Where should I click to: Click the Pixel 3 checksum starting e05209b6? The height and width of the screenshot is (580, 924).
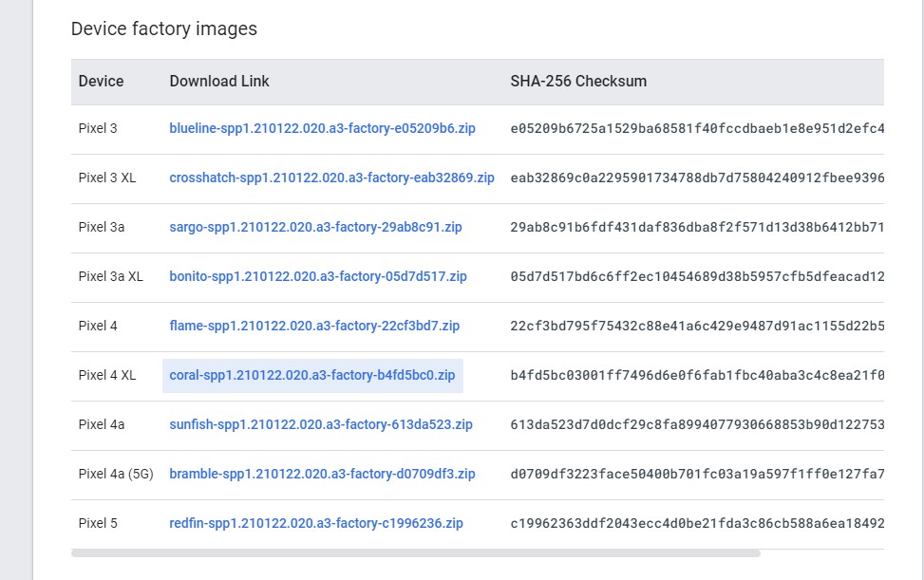pos(697,128)
